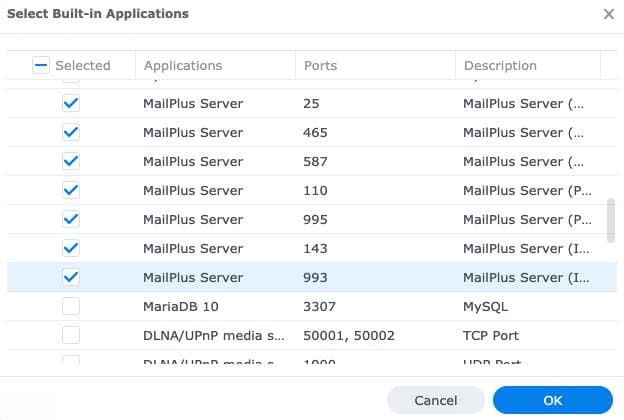Check the DLNA/UPnP port 50001 checkbox
Viewport: 624px width, 420px height.
(x=71, y=335)
